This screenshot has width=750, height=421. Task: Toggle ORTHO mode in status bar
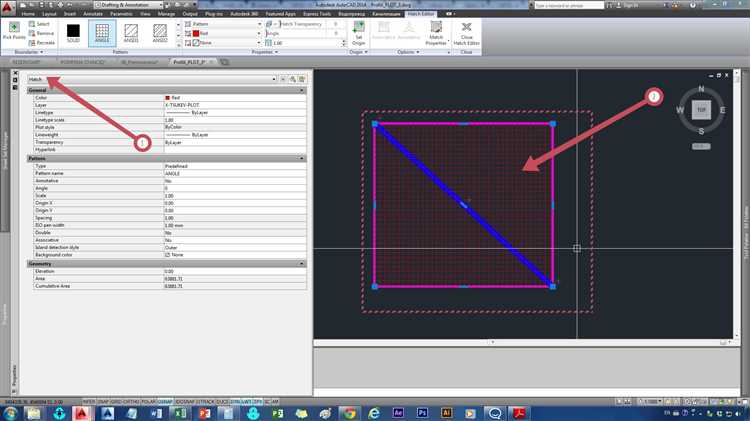coord(131,399)
